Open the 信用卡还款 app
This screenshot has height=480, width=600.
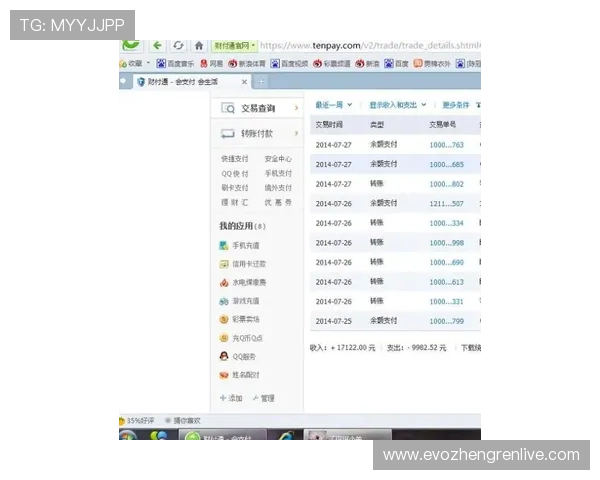pos(243,264)
